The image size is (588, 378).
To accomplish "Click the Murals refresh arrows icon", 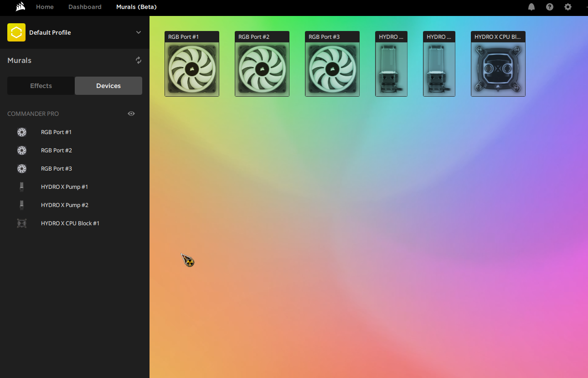I will point(139,60).
